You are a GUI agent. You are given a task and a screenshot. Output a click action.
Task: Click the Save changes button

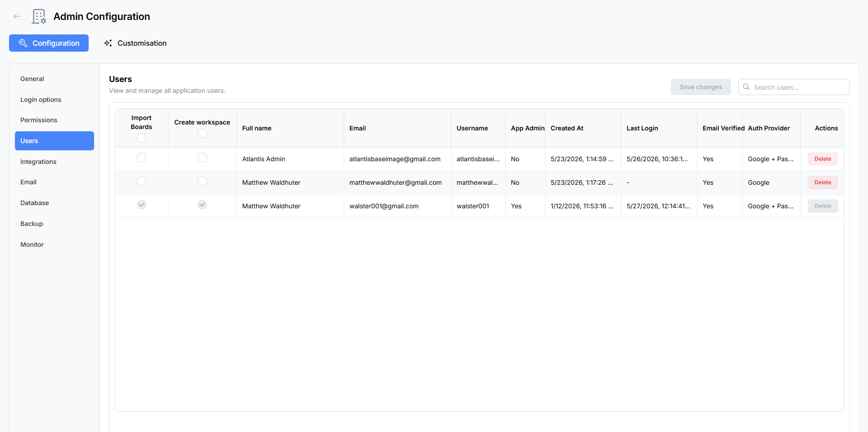[701, 87]
